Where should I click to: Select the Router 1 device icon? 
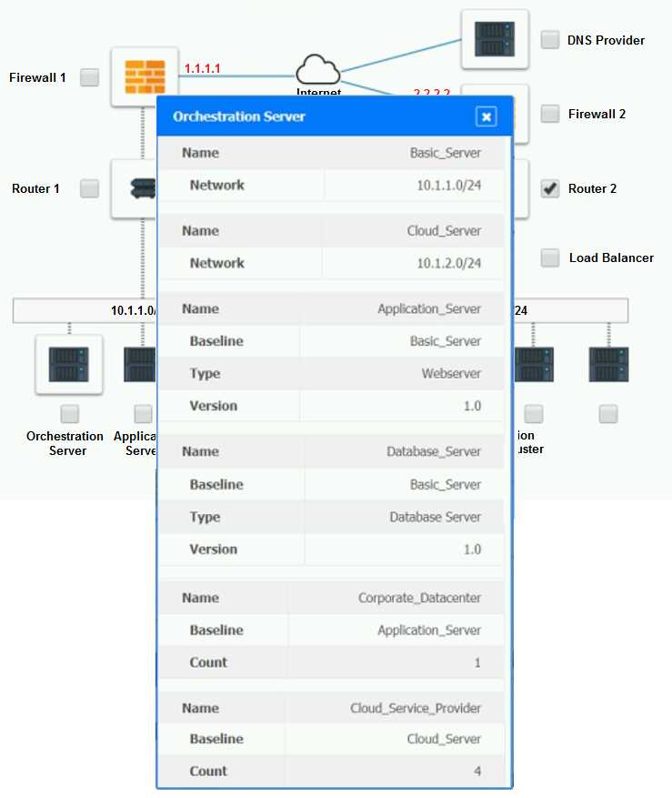click(x=136, y=188)
